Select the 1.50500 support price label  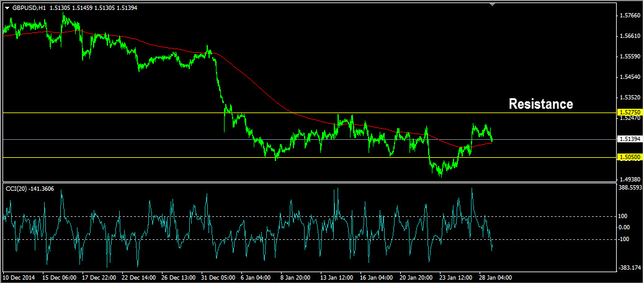point(630,157)
